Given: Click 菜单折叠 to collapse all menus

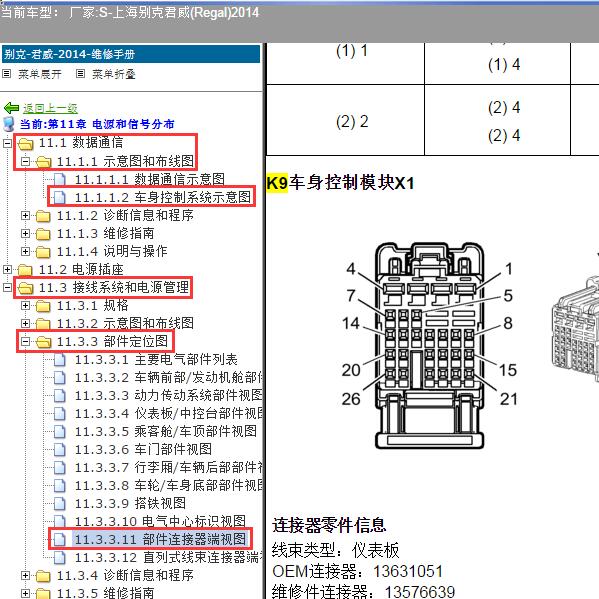Looking at the screenshot, I should [x=114, y=74].
